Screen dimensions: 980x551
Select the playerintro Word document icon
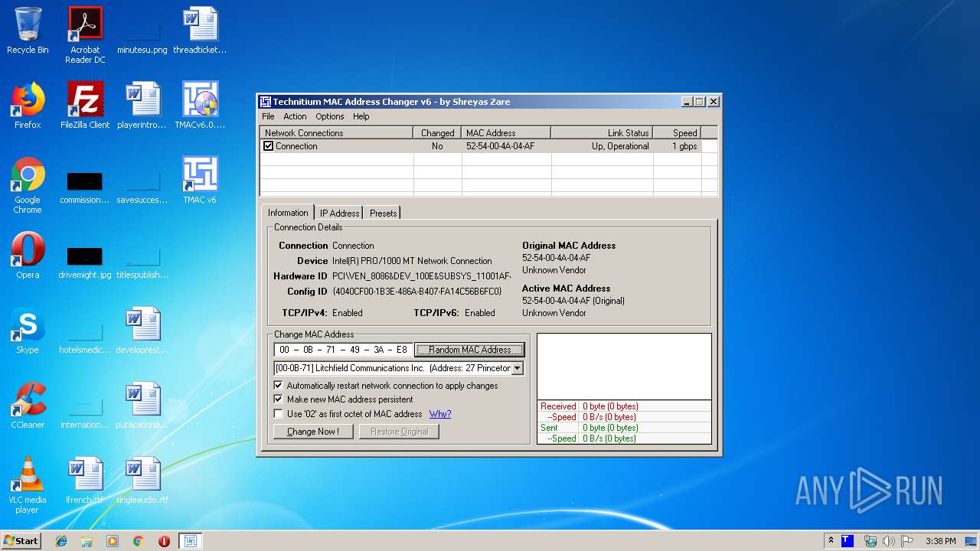(x=142, y=106)
